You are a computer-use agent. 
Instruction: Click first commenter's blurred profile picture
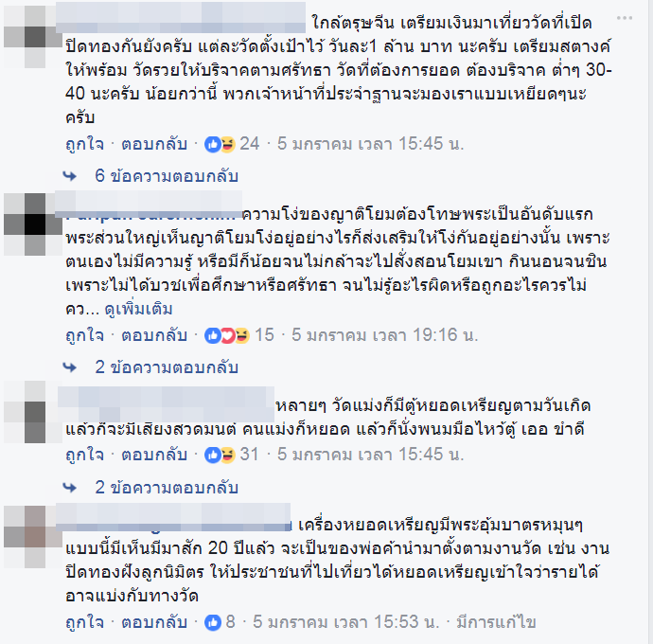(x=33, y=37)
